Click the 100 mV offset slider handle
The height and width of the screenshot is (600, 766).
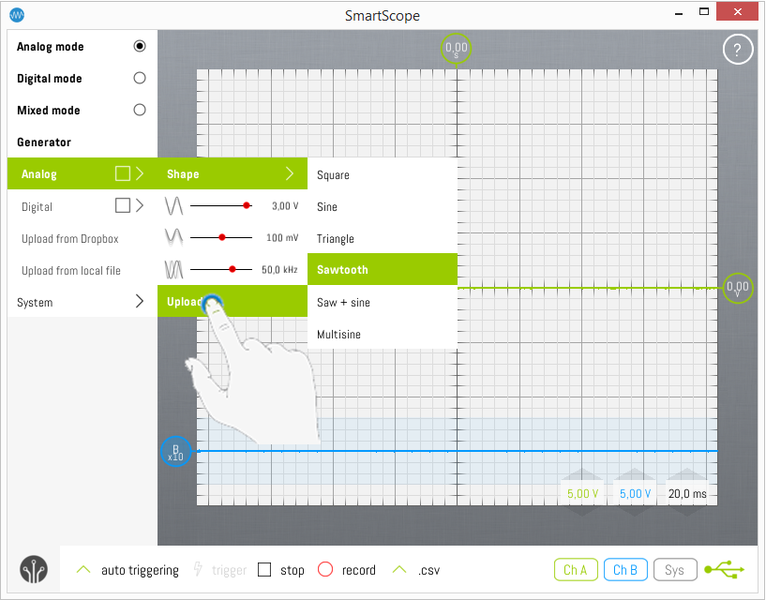[x=222, y=238]
